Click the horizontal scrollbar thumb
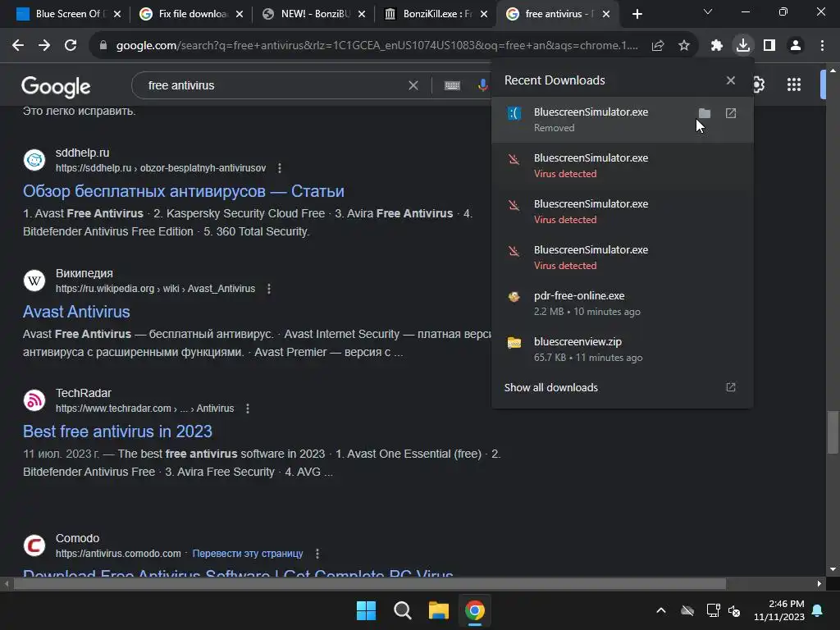This screenshot has height=630, width=840. pyautogui.click(x=370, y=583)
